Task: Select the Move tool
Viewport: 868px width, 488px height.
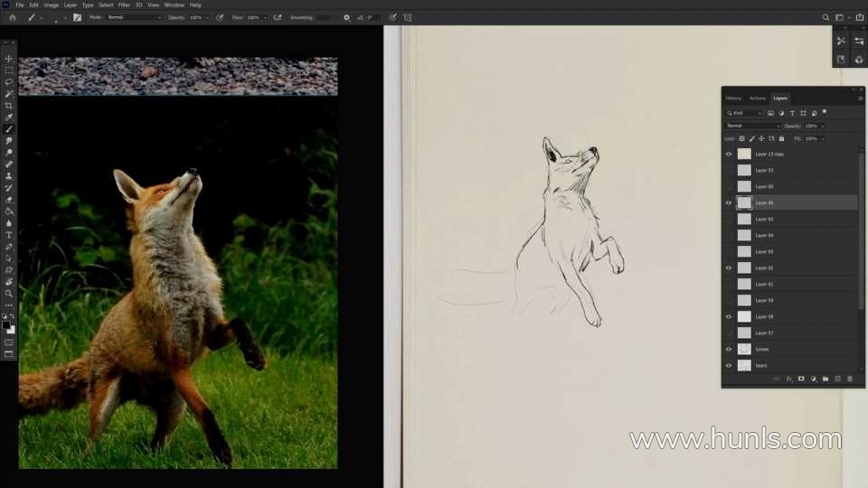Action: 9,59
